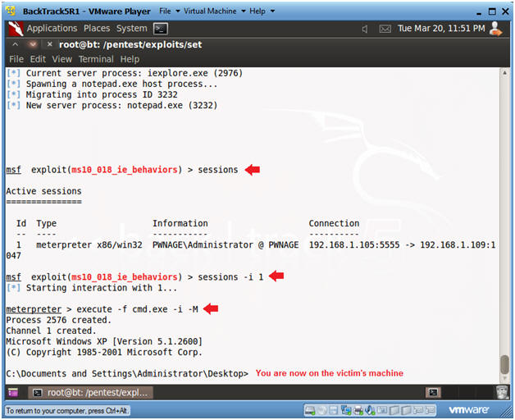Click VMware network adapter icon

346,410
